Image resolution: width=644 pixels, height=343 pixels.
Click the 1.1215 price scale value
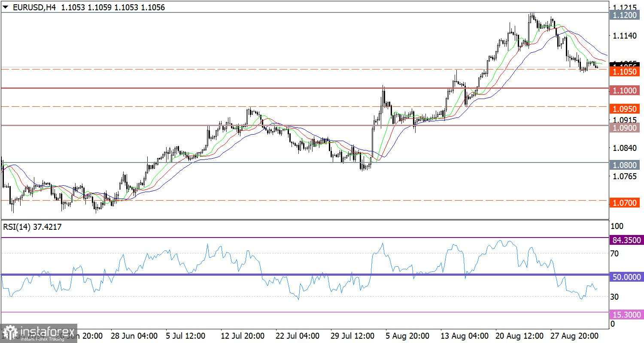coord(625,7)
